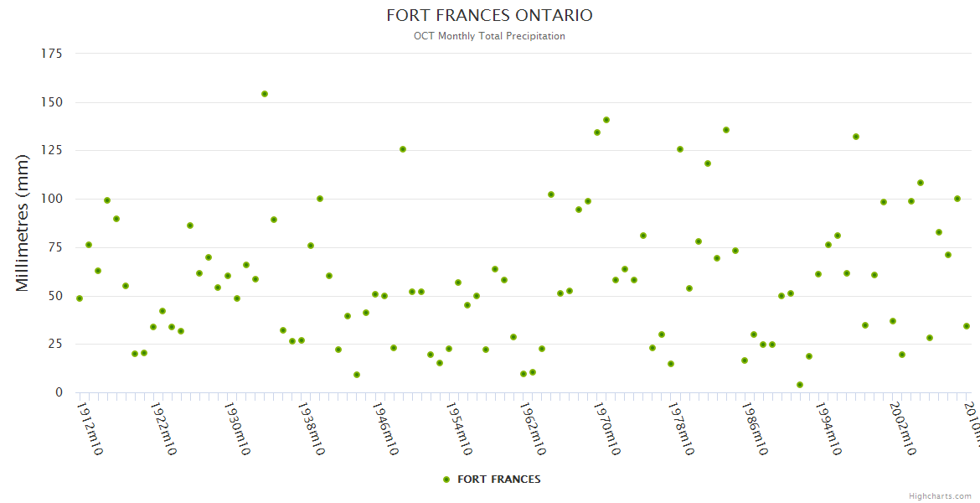Click the data point near 118 mm
980x503 pixels.
pos(708,163)
